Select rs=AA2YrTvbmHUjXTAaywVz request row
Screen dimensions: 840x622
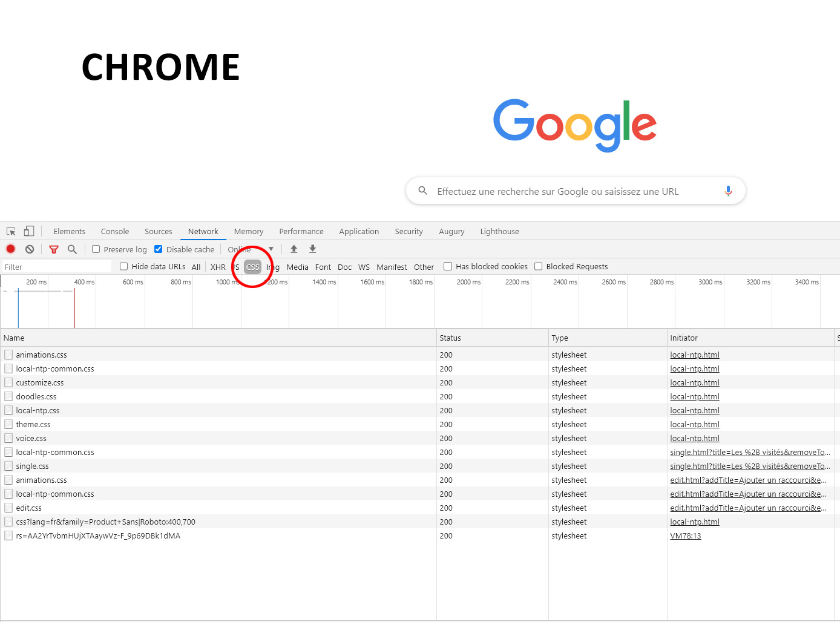(420, 535)
